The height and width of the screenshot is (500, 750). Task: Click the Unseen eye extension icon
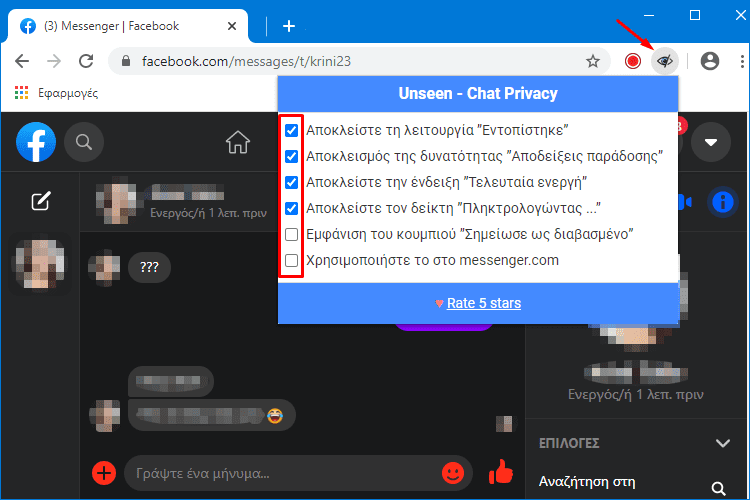click(665, 61)
